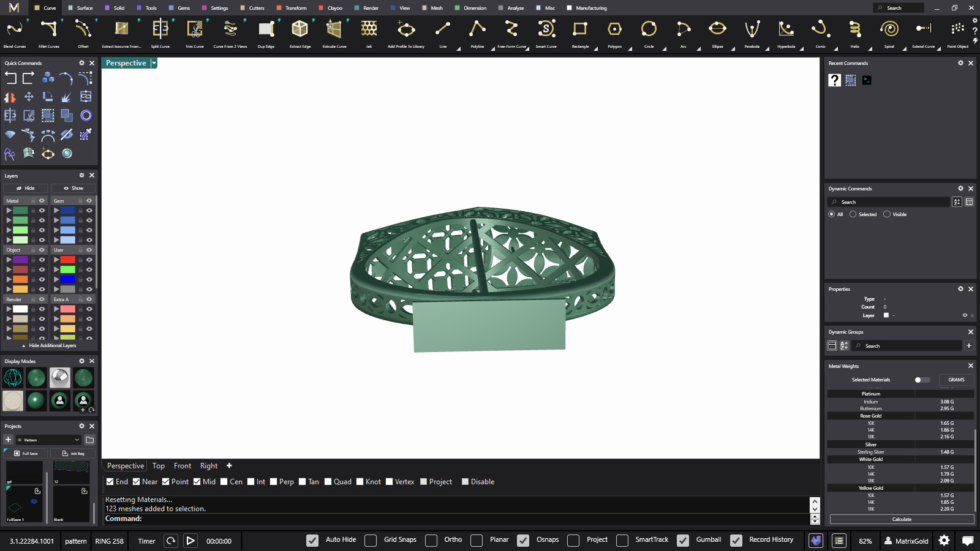Toggle the Selected Materials switch

point(922,380)
